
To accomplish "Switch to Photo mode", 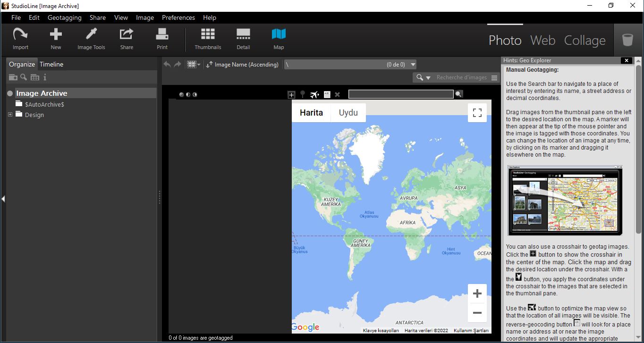I will [505, 40].
